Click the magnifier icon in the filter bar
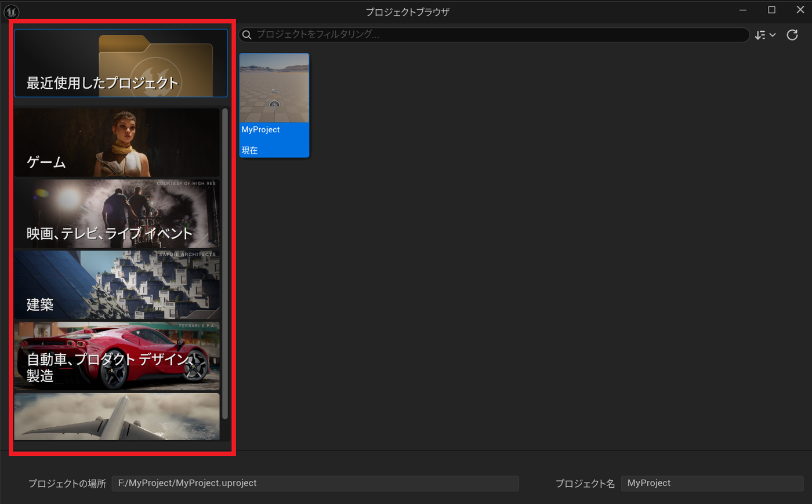Screen dimensions: 812x504 (246, 35)
